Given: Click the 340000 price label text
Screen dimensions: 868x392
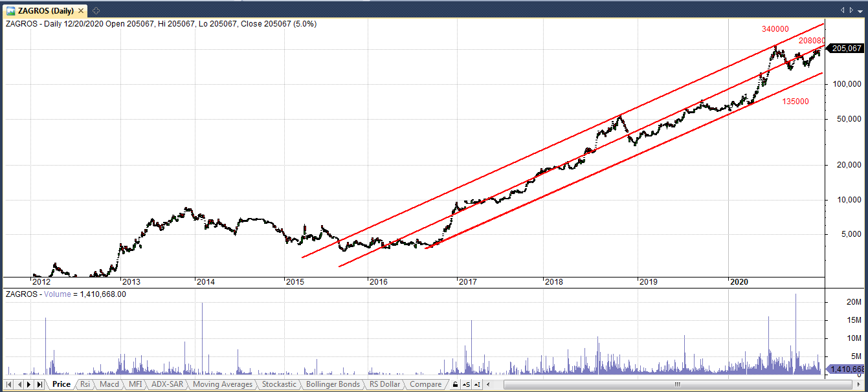Looking at the screenshot, I should [774, 29].
